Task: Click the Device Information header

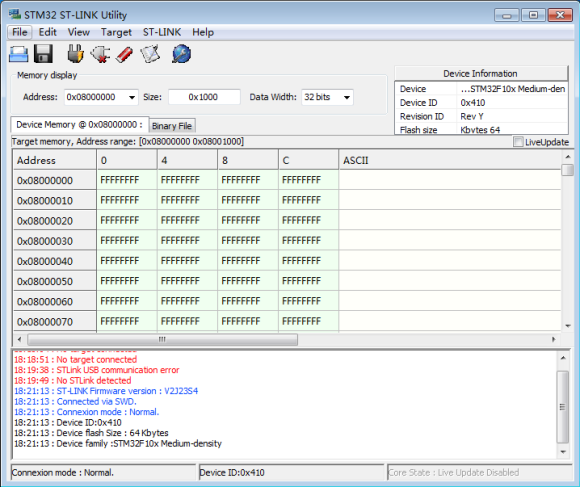Action: point(481,74)
